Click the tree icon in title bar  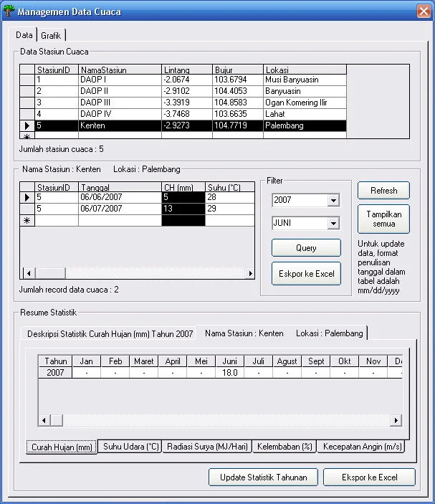[9, 11]
